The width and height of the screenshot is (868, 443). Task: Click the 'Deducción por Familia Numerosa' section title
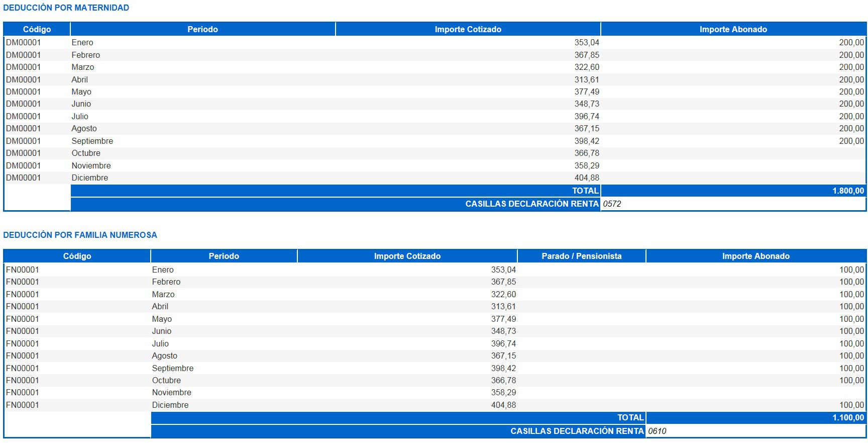tap(80, 235)
